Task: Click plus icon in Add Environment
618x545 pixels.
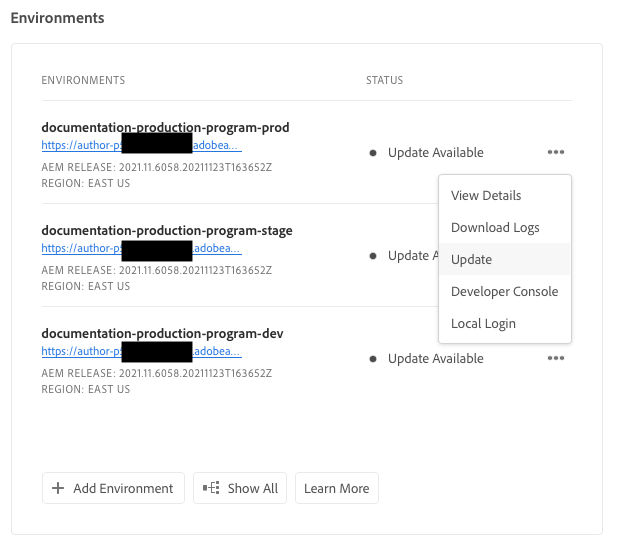Action: pos(58,488)
